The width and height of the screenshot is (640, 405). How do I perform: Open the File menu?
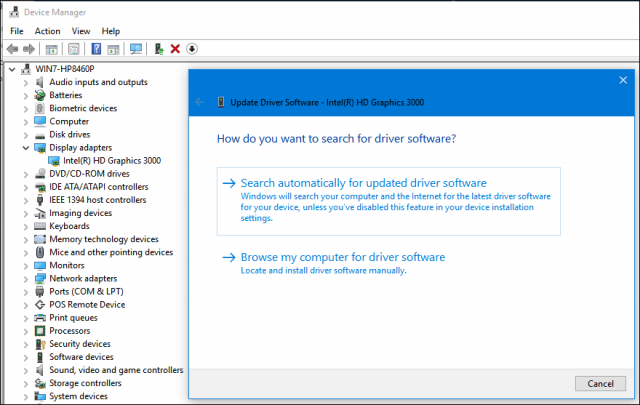coord(17,31)
